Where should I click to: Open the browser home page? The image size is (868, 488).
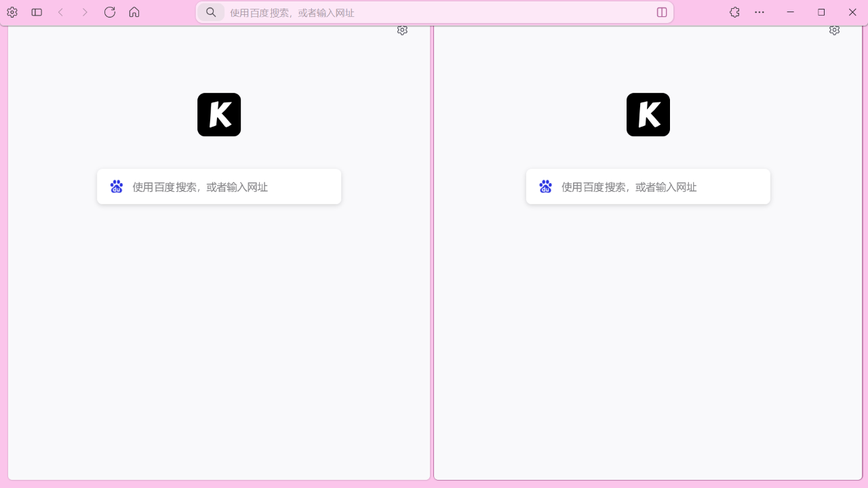click(134, 12)
